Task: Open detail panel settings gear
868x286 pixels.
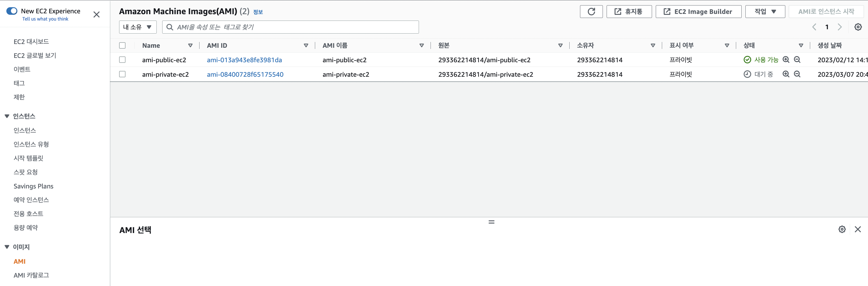Action: point(842,229)
